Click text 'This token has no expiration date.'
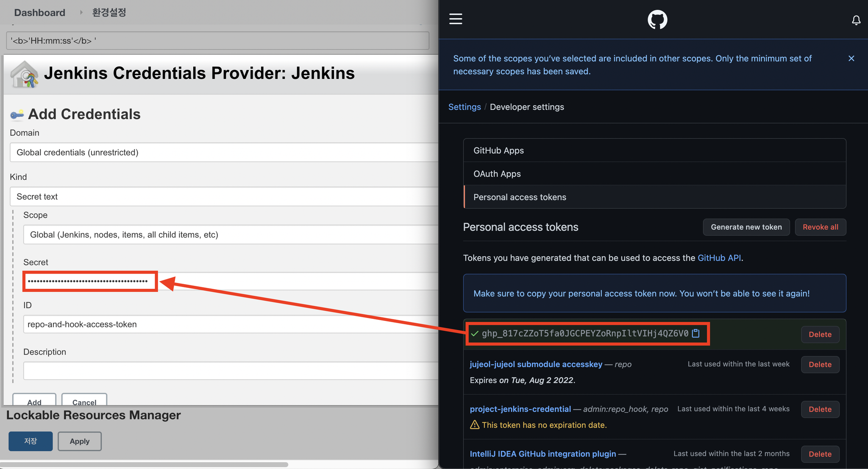The height and width of the screenshot is (469, 868). pos(544,425)
